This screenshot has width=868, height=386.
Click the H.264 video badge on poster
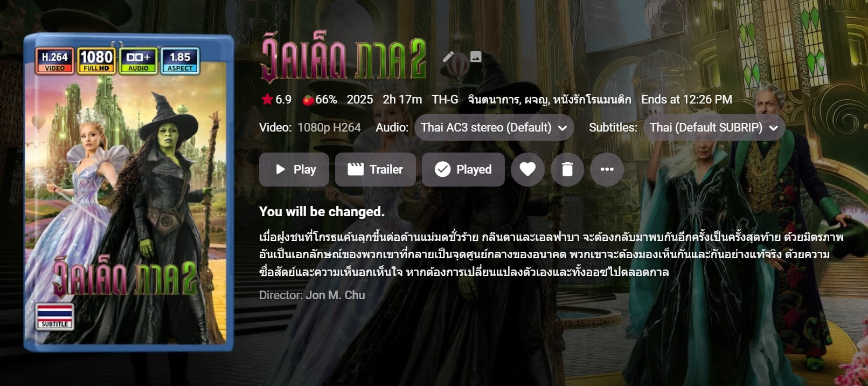tap(55, 61)
